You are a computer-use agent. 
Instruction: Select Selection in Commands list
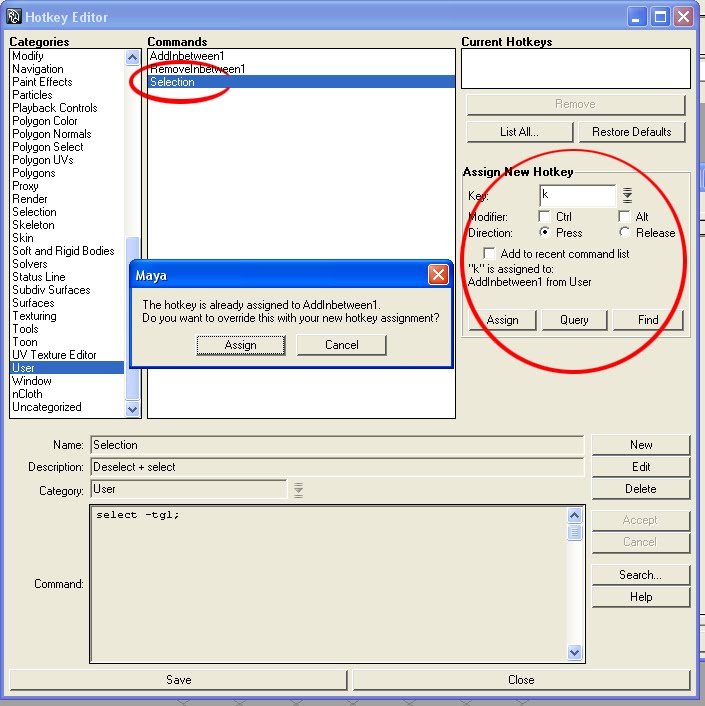pos(301,82)
